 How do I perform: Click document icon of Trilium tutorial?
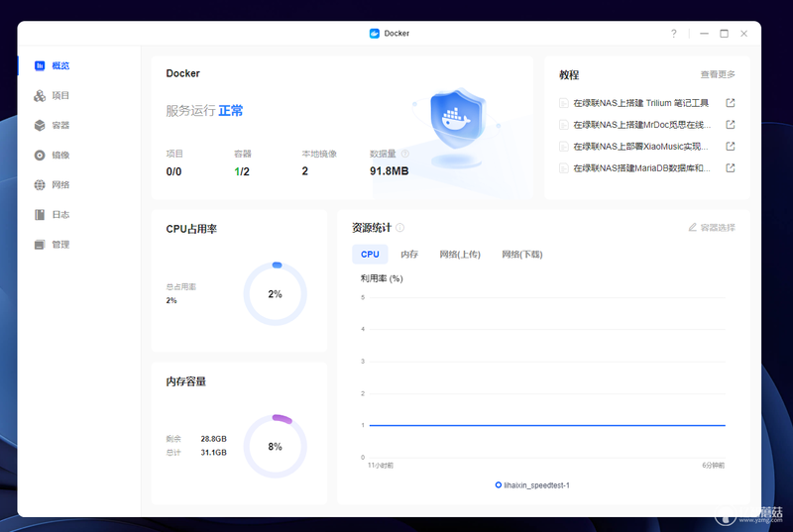click(x=564, y=103)
